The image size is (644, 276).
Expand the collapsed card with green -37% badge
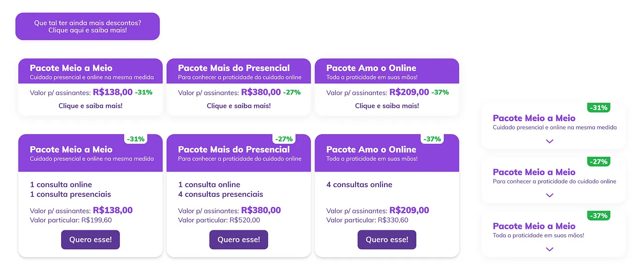click(x=549, y=249)
